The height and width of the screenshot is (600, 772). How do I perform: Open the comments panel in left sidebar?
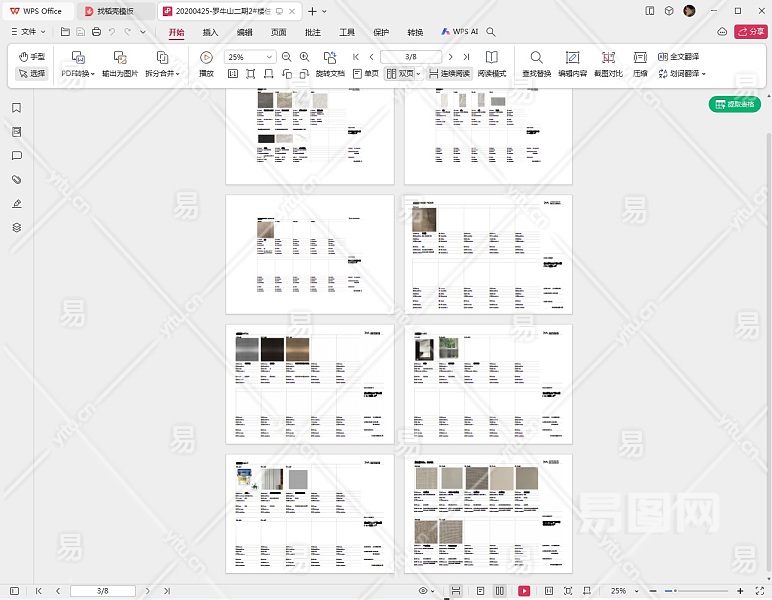[16, 156]
